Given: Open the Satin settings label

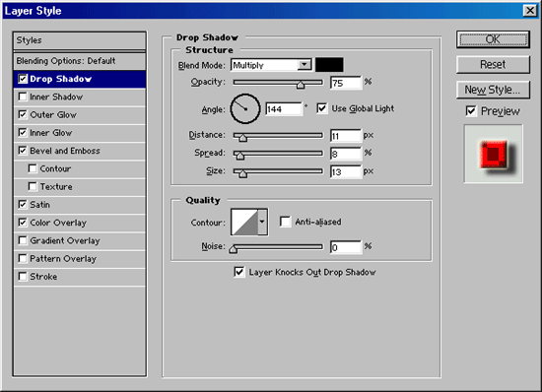Looking at the screenshot, I should pos(39,205).
